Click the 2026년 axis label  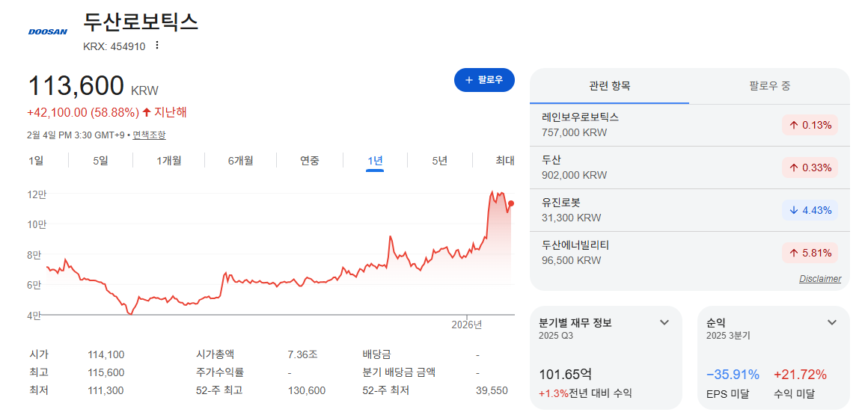click(x=467, y=325)
